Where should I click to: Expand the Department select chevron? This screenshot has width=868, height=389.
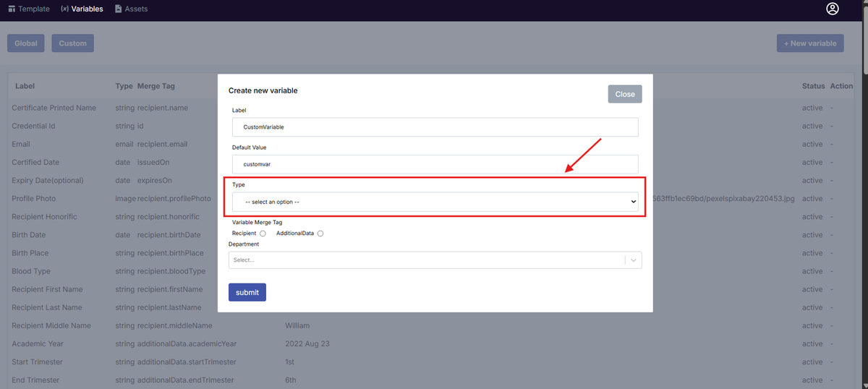pyautogui.click(x=633, y=260)
